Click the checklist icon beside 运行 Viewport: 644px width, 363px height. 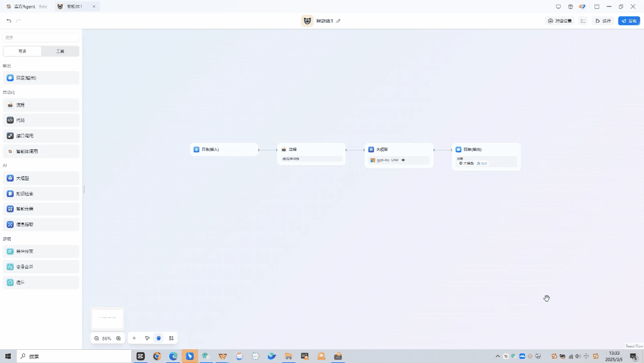[x=583, y=21]
